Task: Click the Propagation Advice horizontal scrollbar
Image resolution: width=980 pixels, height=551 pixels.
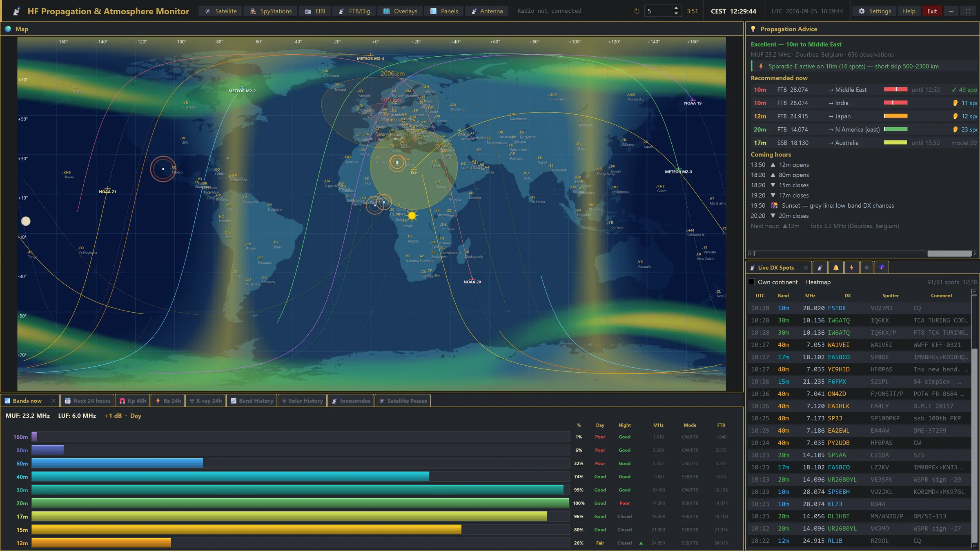Action: (x=862, y=253)
